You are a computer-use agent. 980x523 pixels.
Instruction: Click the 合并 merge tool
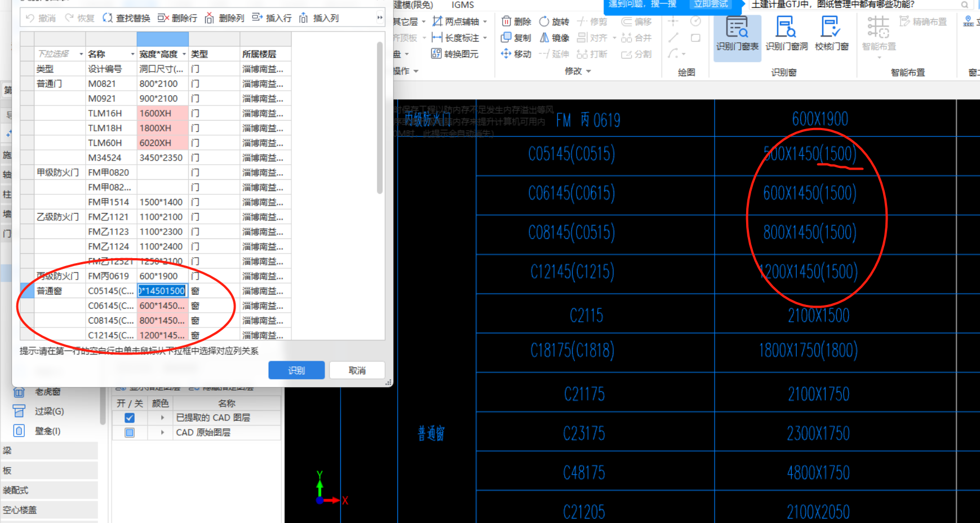coord(636,38)
